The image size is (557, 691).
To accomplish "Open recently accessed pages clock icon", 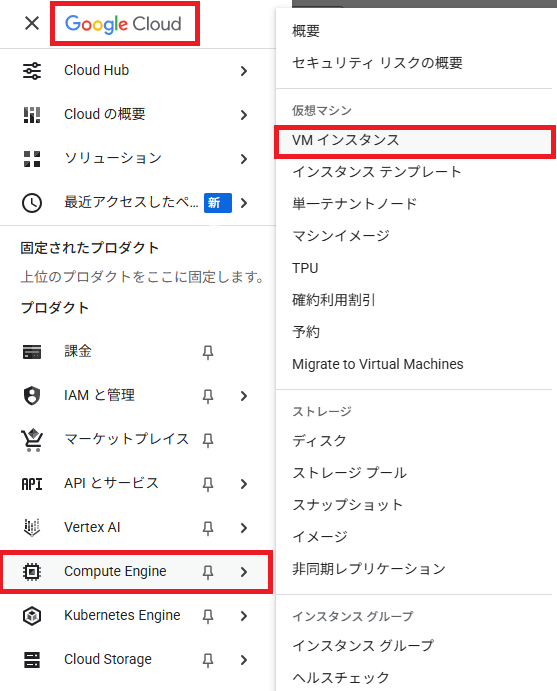I will click(32, 203).
